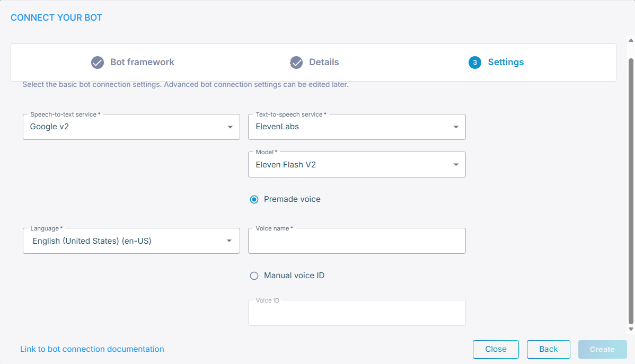
Task: Click the Create button
Action: (x=602, y=349)
